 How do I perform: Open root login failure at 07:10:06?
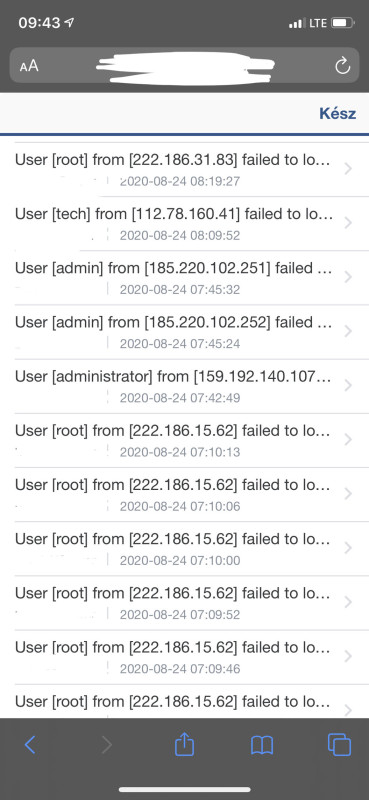(x=184, y=494)
